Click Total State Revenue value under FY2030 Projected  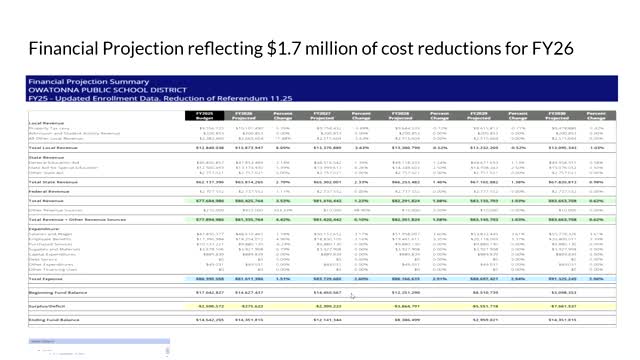pos(562,182)
